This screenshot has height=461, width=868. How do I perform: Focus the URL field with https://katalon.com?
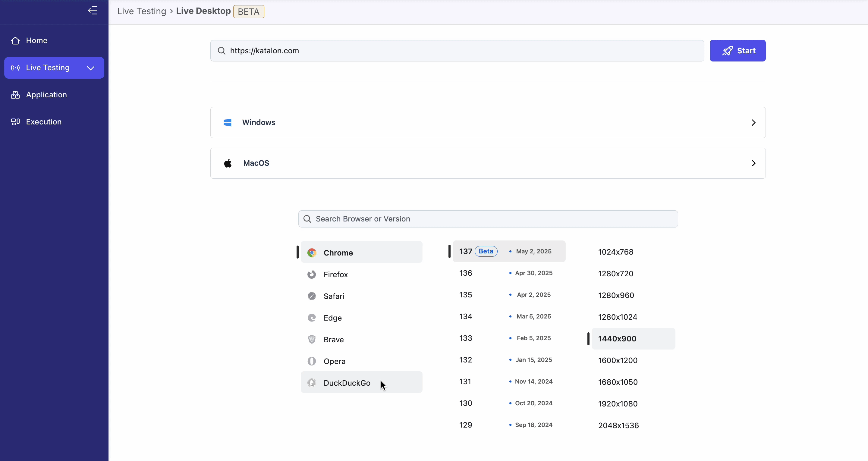point(457,51)
